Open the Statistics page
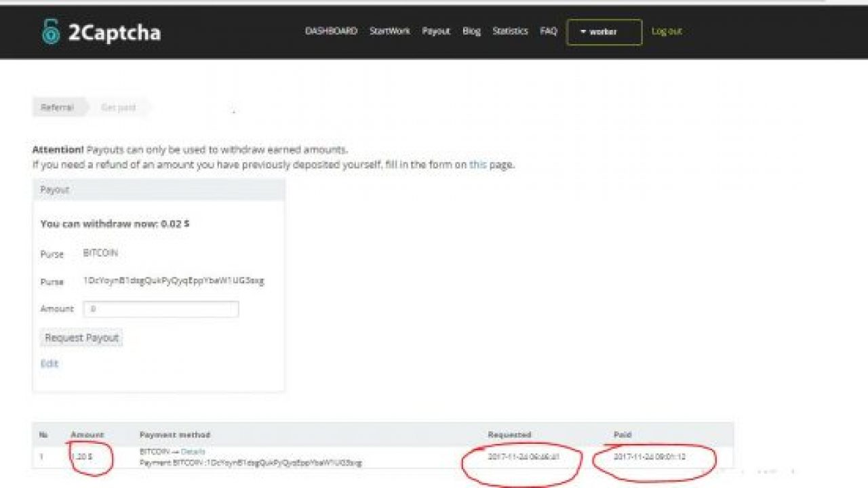Screen dimensions: 868x488 [510, 31]
